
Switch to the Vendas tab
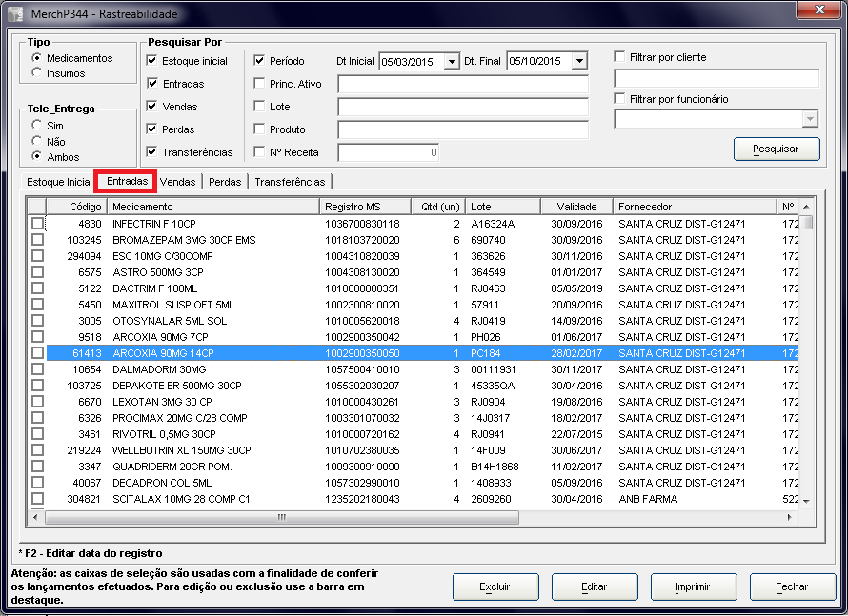click(x=178, y=182)
